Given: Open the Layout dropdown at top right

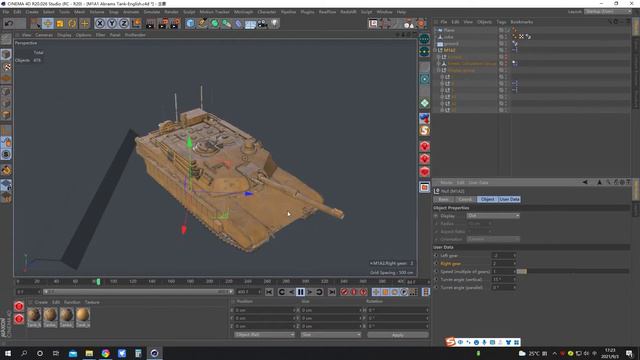Looking at the screenshot, I should point(607,11).
